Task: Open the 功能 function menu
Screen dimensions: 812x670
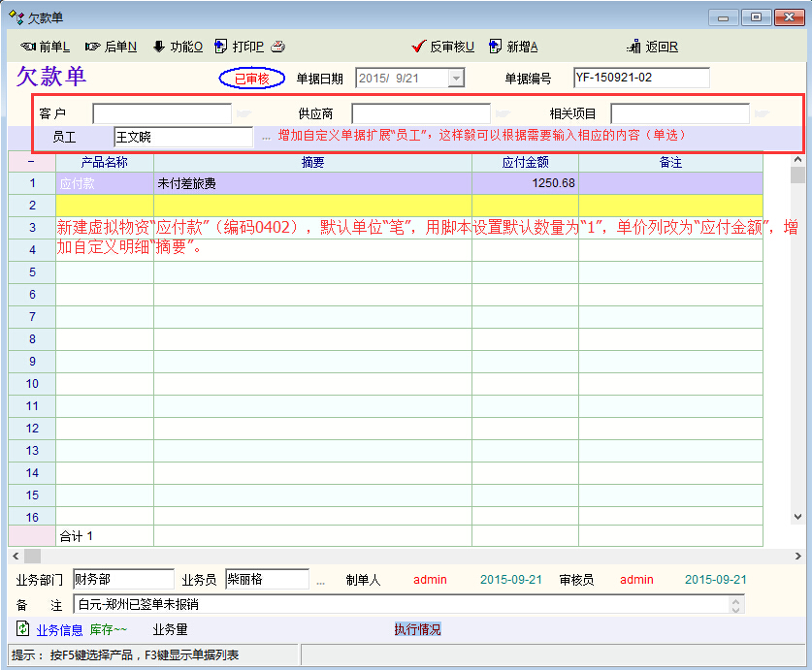Action: (178, 47)
